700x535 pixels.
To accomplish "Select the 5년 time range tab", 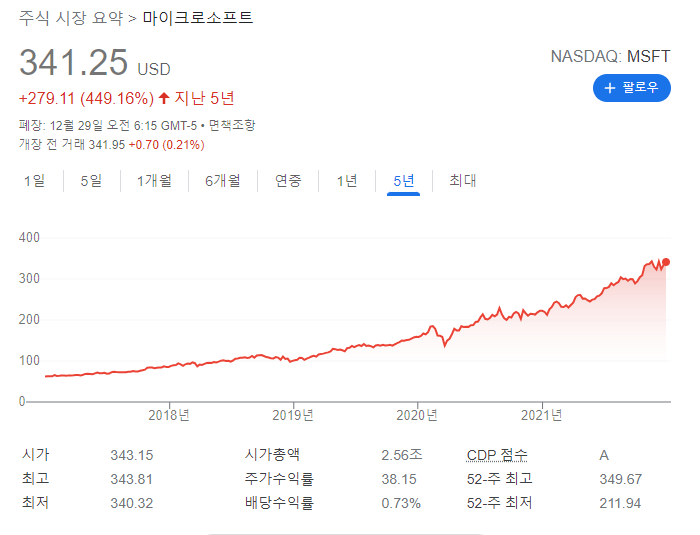I will (x=404, y=181).
